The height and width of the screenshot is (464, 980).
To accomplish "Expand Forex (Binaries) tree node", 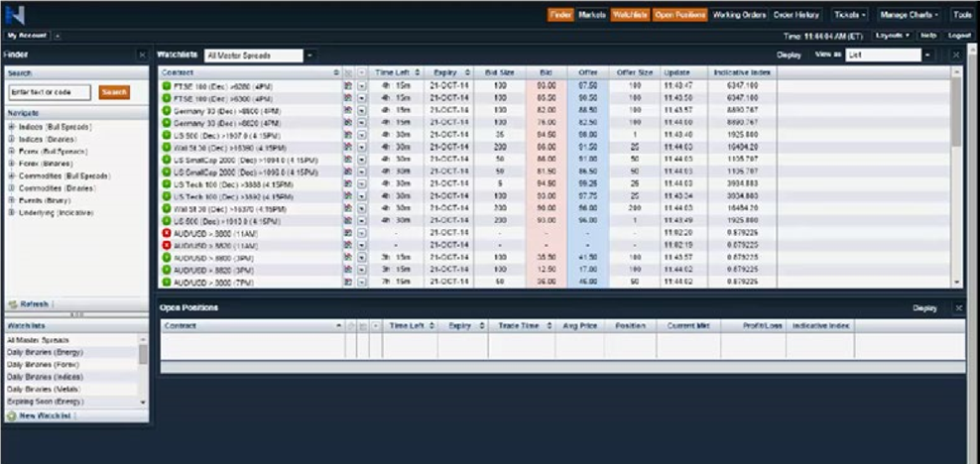I will 12,164.
